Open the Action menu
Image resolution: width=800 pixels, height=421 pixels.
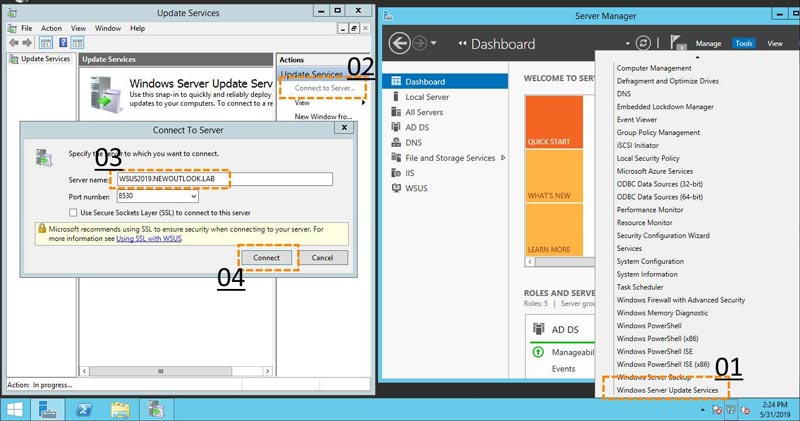pos(51,28)
